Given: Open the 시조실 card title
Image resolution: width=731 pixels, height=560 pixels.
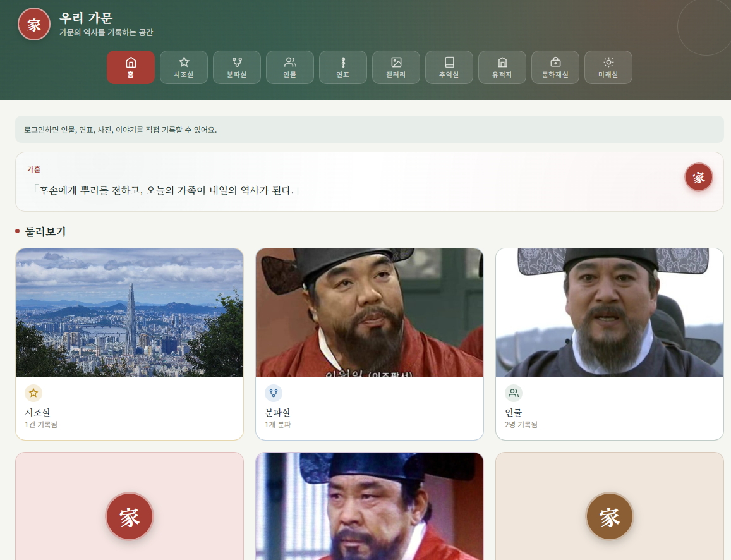Looking at the screenshot, I should pyautogui.click(x=37, y=412).
